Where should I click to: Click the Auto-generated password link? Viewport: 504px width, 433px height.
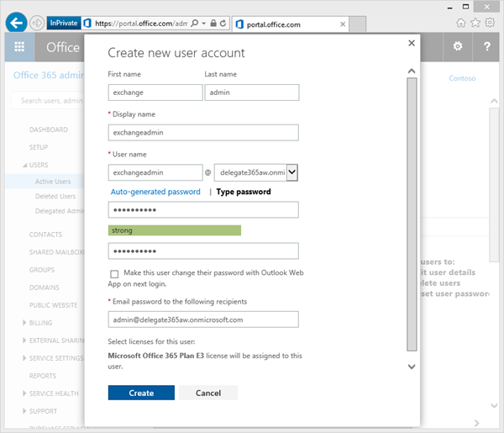coord(155,192)
